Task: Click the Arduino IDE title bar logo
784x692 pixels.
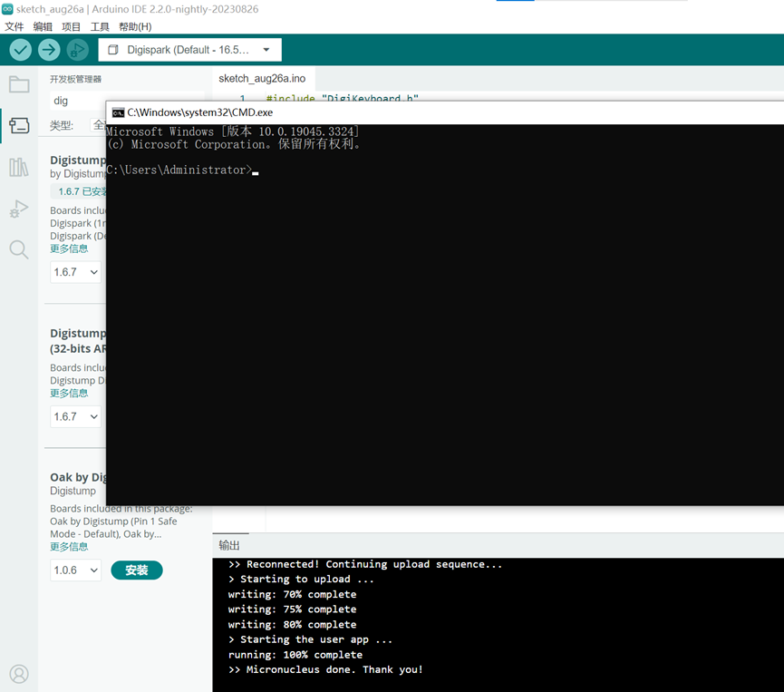Action: [7, 8]
